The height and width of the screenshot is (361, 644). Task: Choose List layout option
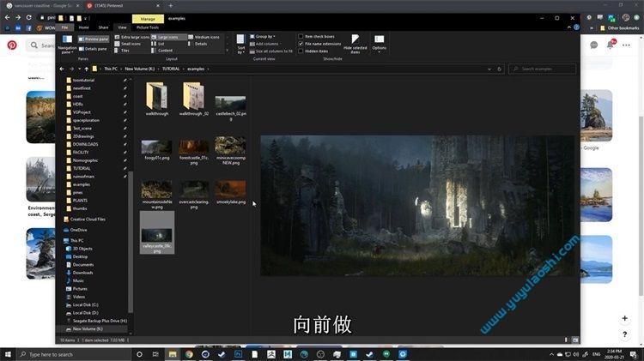tap(158, 44)
